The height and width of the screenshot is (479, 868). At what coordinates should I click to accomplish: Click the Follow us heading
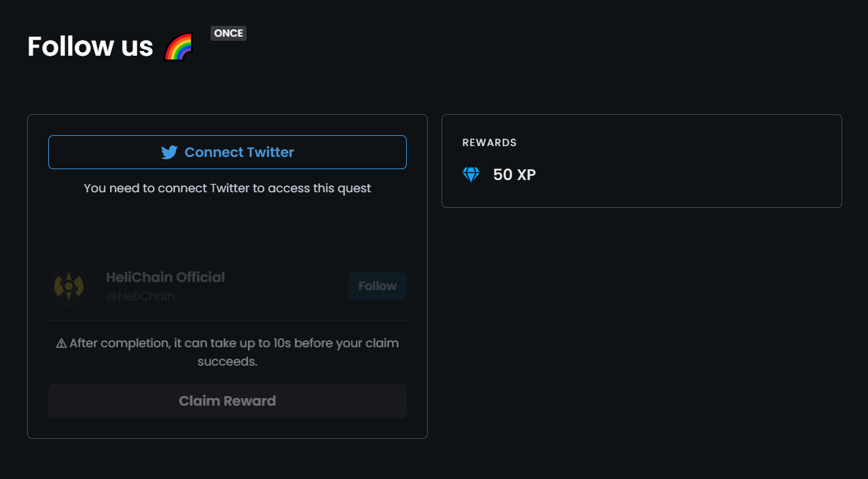(90, 46)
